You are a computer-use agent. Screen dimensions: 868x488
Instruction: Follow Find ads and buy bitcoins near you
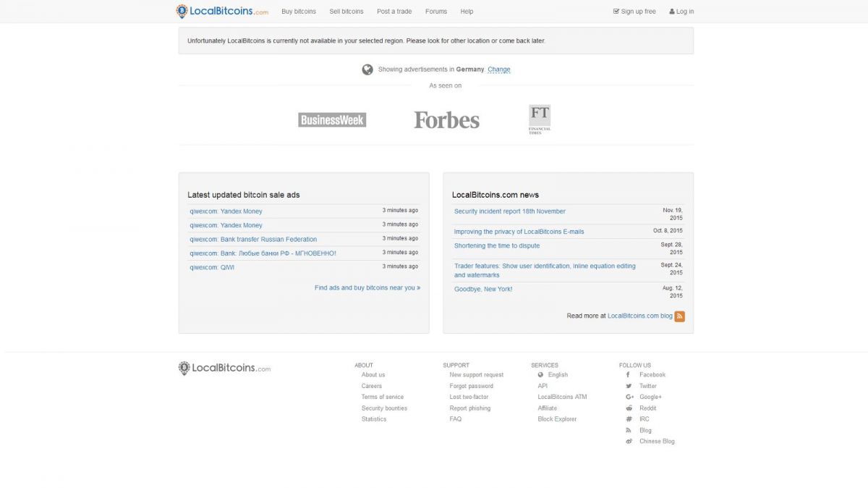click(x=367, y=288)
